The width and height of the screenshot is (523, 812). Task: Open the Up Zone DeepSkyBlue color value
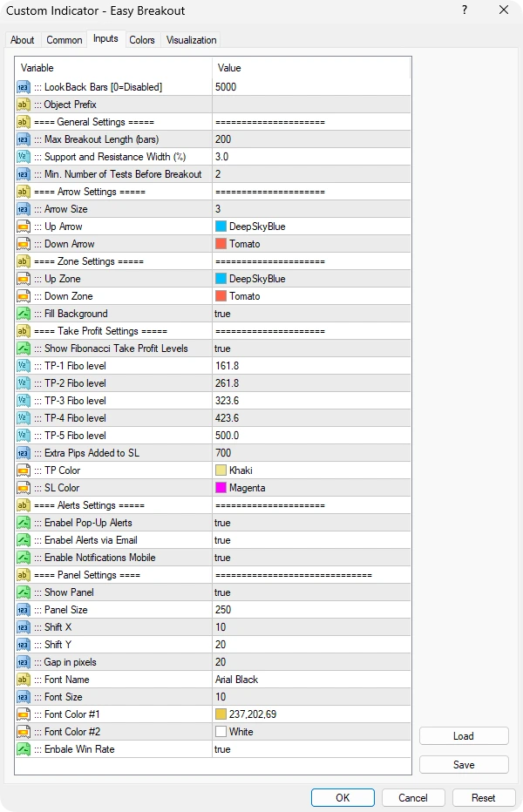pos(311,279)
